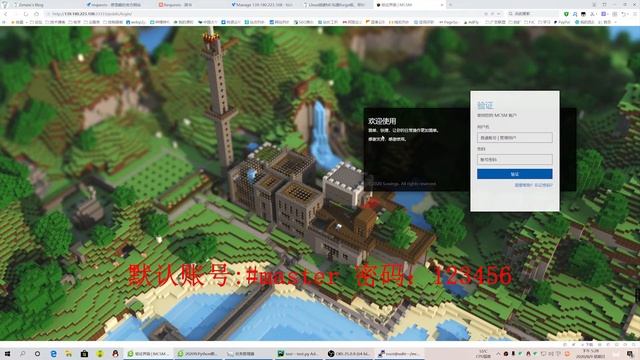Show hidden system tray icons chevron
Screen dimensions: 640x360
pos(498,353)
